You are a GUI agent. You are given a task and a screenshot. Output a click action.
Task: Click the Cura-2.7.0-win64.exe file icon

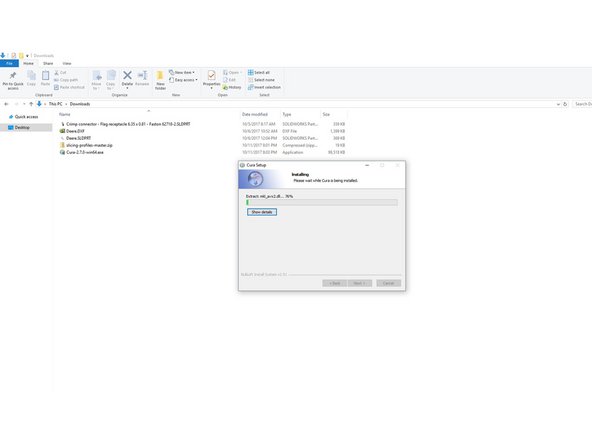pos(62,152)
